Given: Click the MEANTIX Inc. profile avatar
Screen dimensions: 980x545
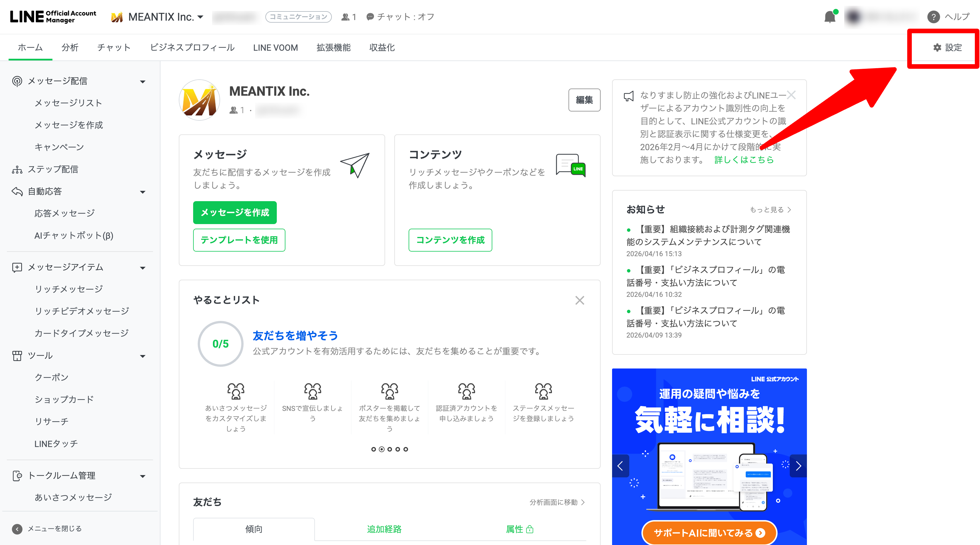Looking at the screenshot, I should pos(199,100).
